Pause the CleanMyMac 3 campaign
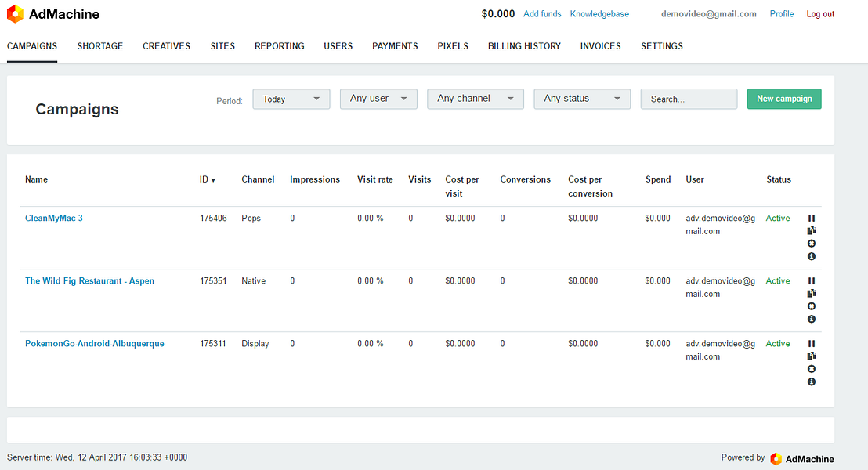The image size is (868, 470). coord(812,218)
